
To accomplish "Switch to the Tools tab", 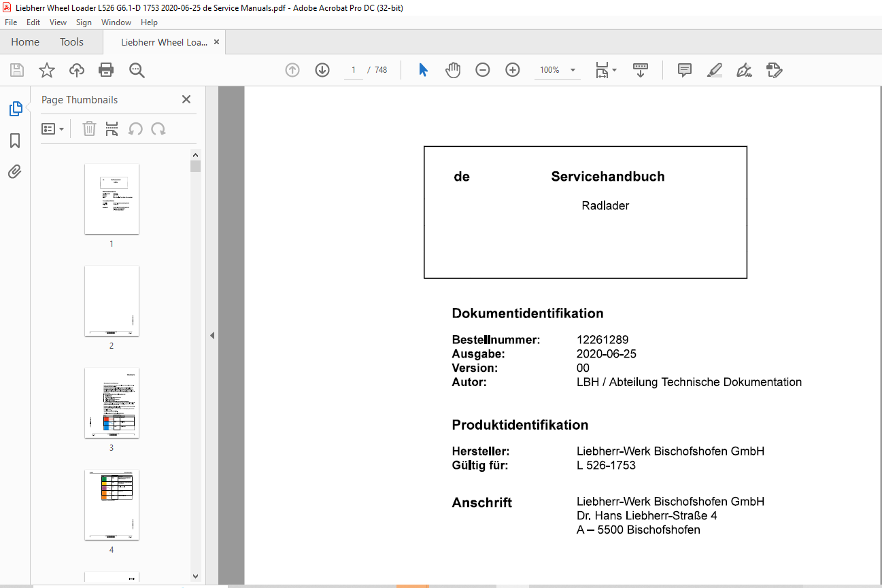I will (71, 42).
